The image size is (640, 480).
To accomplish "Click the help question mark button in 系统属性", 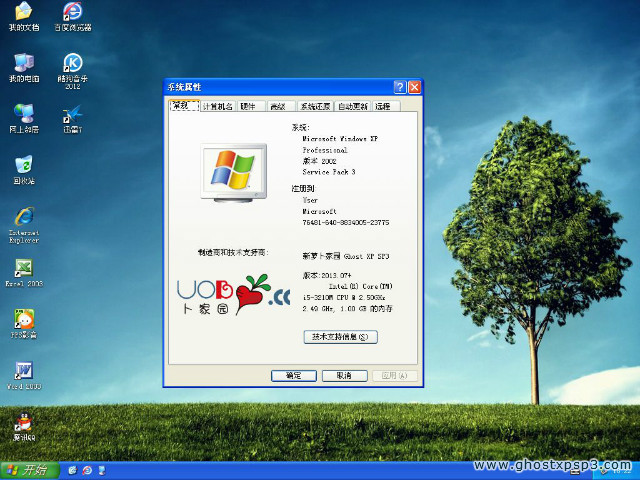I will pyautogui.click(x=400, y=87).
